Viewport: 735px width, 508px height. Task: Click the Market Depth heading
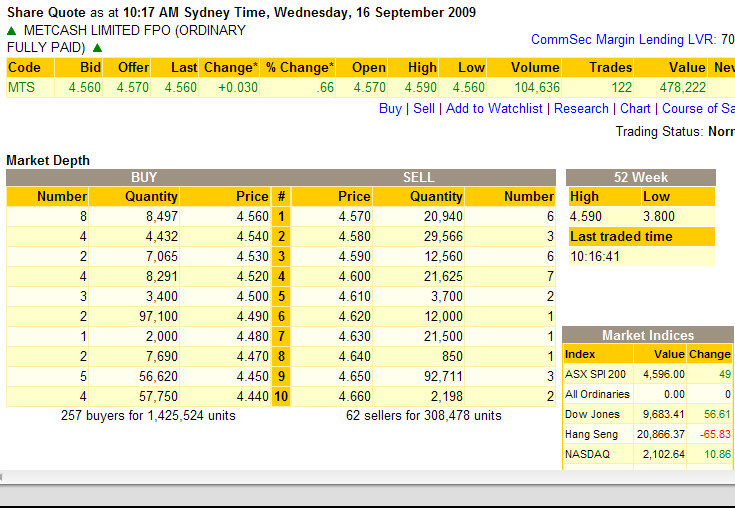[x=48, y=160]
